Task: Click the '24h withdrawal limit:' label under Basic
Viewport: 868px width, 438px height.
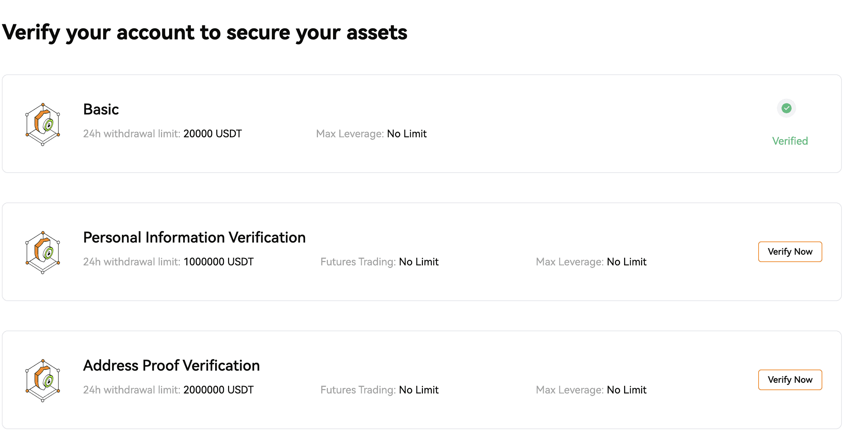Action: pos(132,134)
